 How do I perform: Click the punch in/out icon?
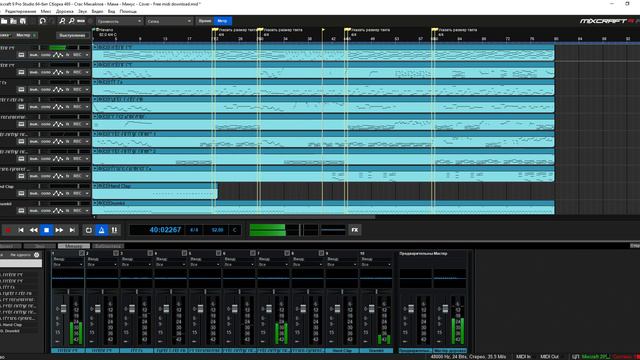tap(114, 230)
